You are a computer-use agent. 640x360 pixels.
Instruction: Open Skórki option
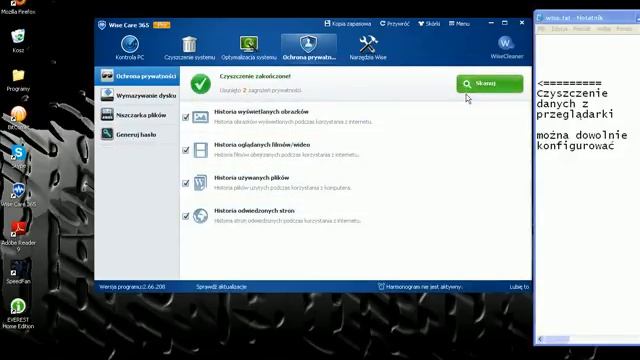coord(429,24)
